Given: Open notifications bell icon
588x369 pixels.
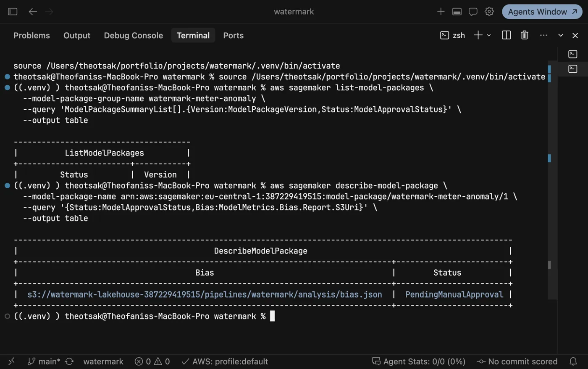Looking at the screenshot, I should [573, 361].
